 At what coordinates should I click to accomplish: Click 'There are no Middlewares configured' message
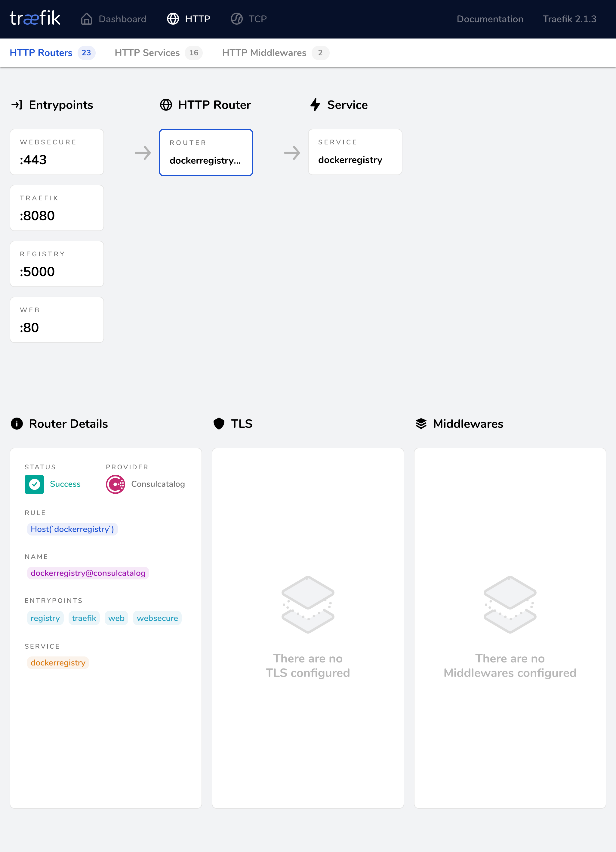pos(510,665)
